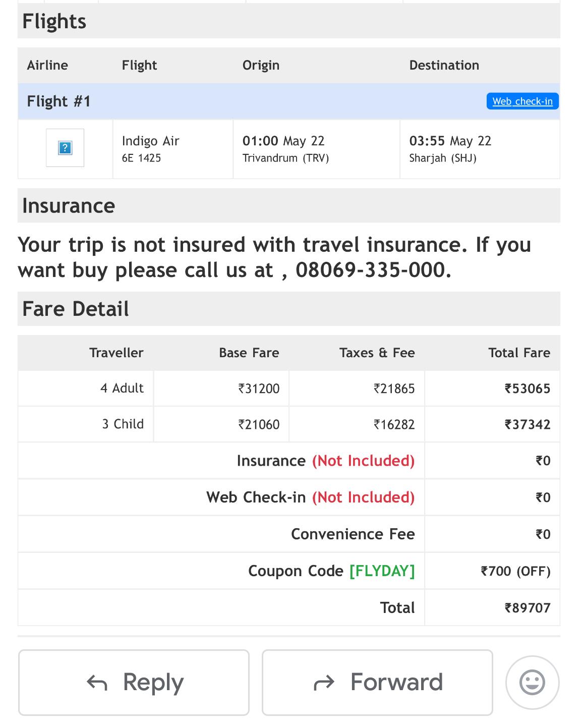Click the 4 Adult total fare ₹53065
This screenshot has height=728, width=584.
click(528, 388)
